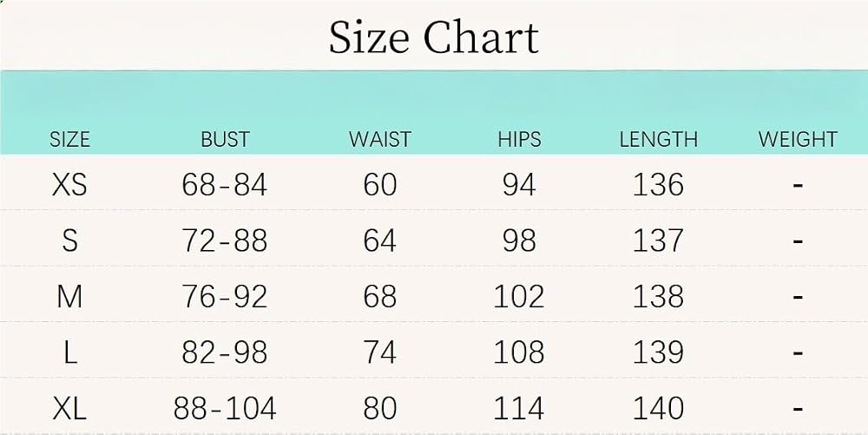868x435 pixels.
Task: Click the WEIGHT column header
Action: point(798,139)
